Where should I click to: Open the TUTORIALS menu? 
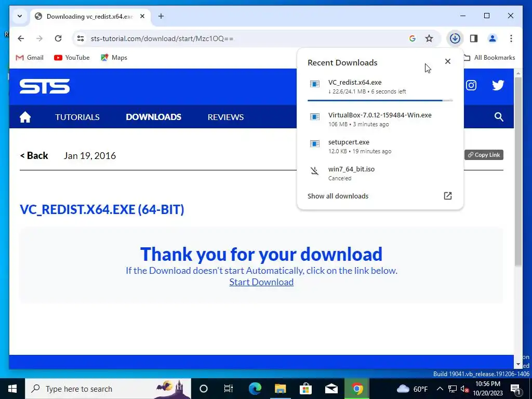77,117
